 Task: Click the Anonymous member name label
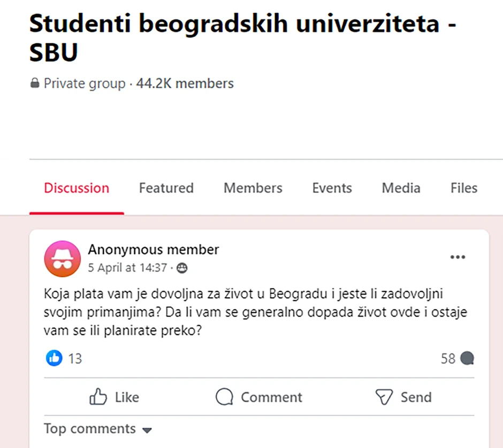(x=154, y=249)
